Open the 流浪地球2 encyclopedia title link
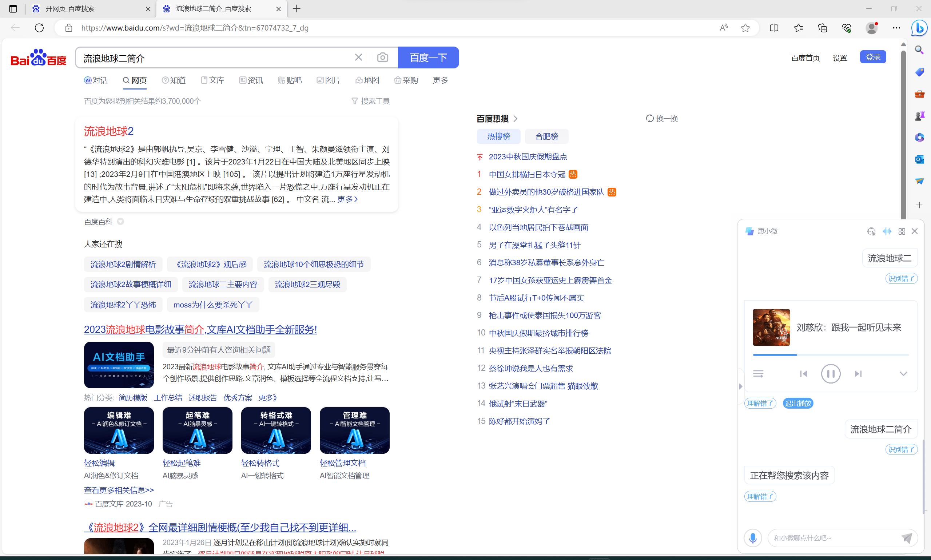This screenshot has height=560, width=931. pos(109,131)
